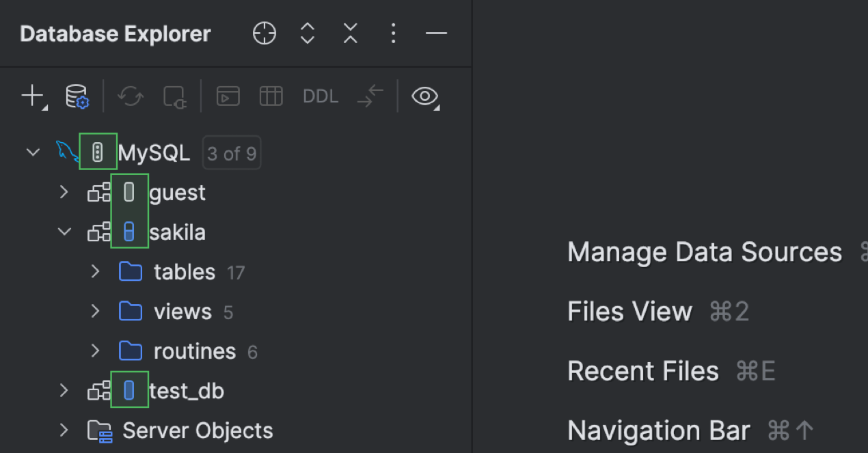Toggle the introspection level marker on sakila

coord(129,232)
